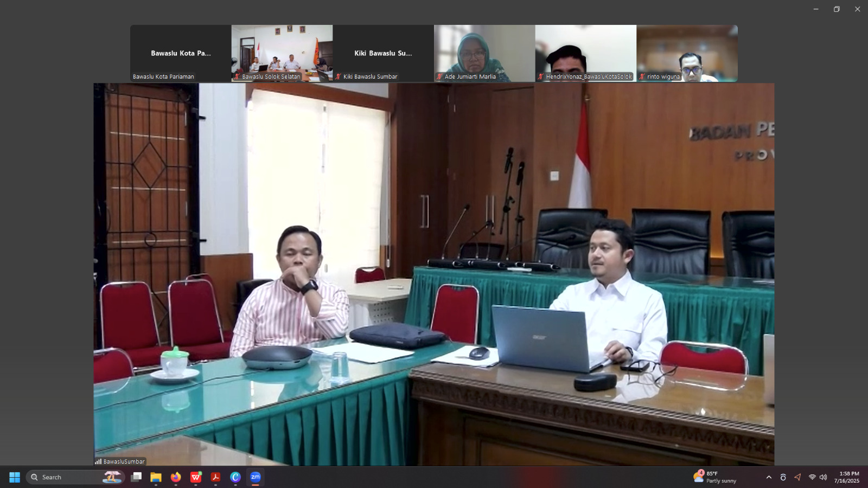This screenshot has width=868, height=488.
Task: Open the volume control from the system tray
Action: (x=824, y=477)
